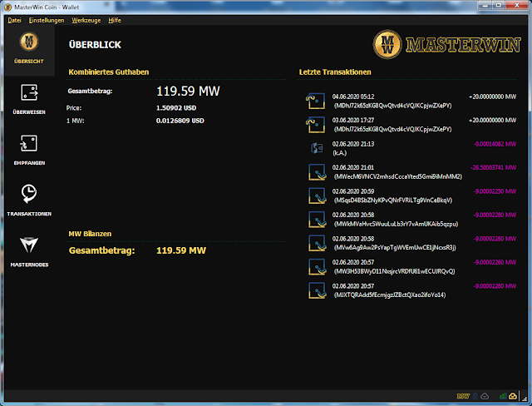Open the Werkzeuge menu
Viewport: 532px width, 406px height.
tap(86, 20)
